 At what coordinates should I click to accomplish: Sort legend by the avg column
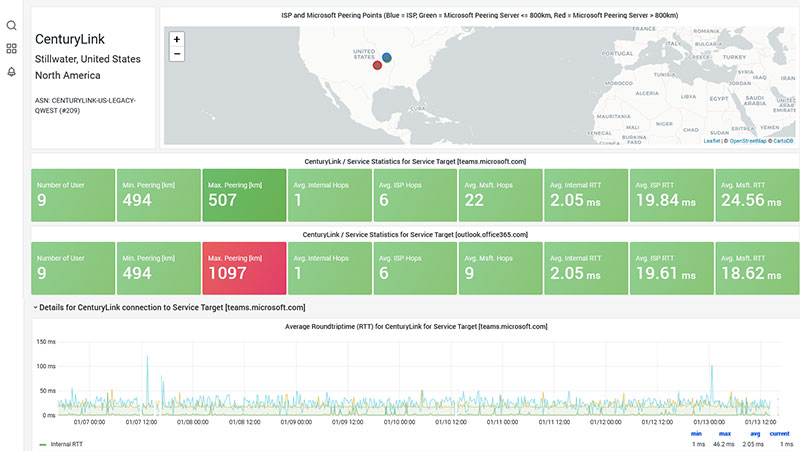[755, 434]
